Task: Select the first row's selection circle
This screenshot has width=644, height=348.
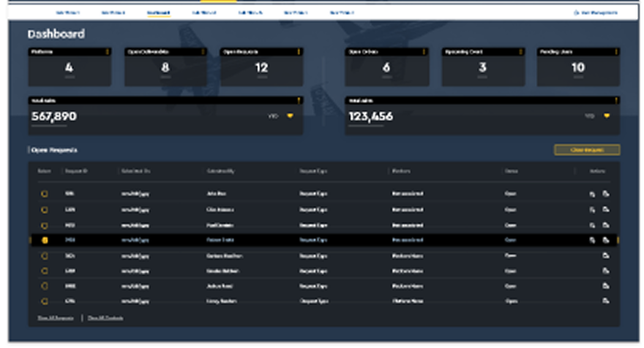Action: (x=45, y=194)
